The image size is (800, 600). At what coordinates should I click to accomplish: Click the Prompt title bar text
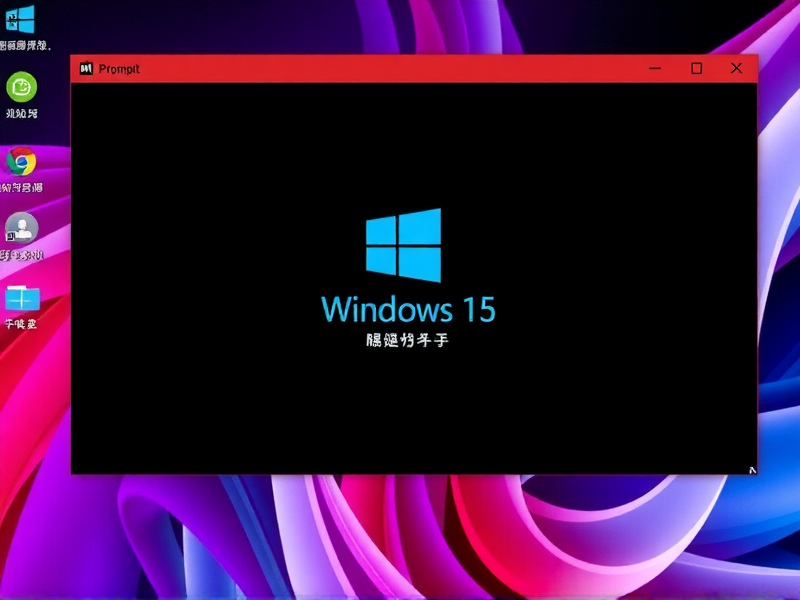point(120,67)
